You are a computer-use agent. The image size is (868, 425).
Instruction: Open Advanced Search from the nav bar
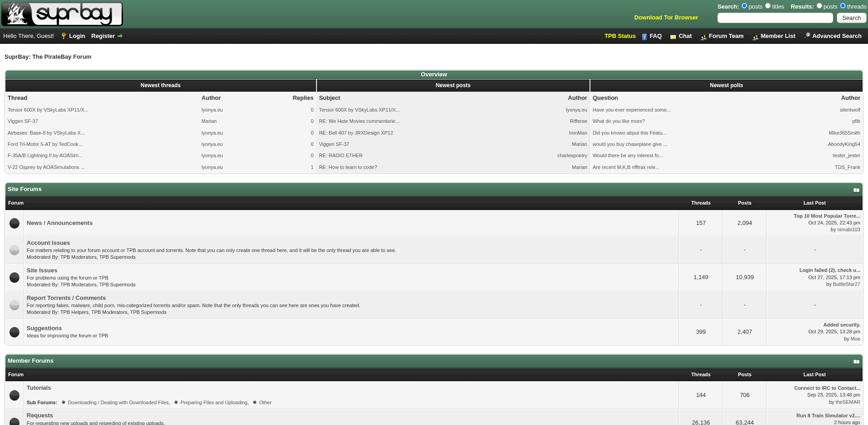point(837,36)
